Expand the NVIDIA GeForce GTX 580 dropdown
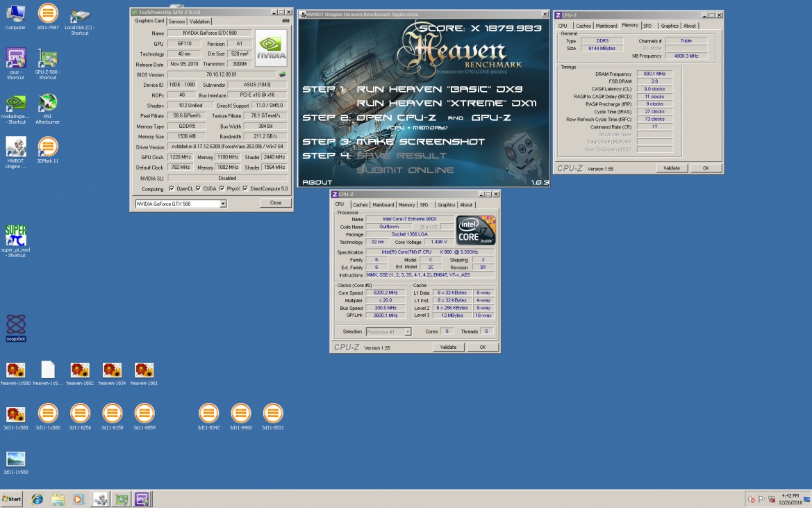The image size is (812, 508). [223, 204]
